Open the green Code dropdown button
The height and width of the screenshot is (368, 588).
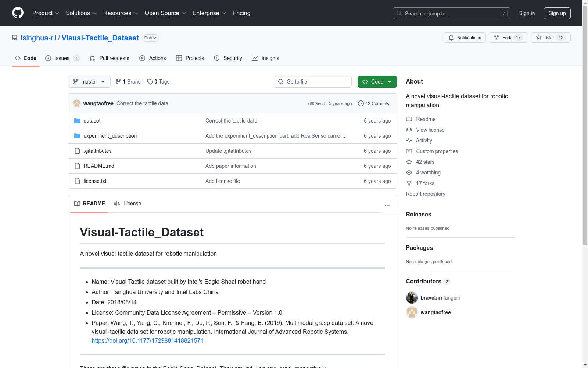click(x=377, y=82)
